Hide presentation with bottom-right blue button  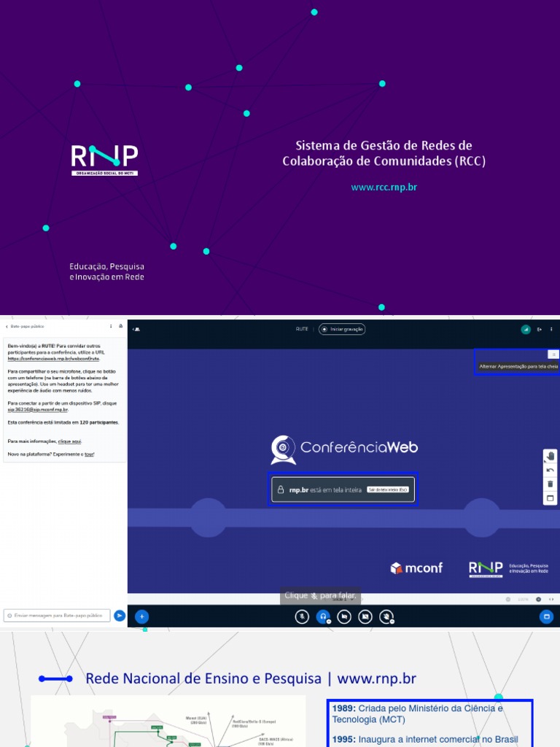[546, 616]
